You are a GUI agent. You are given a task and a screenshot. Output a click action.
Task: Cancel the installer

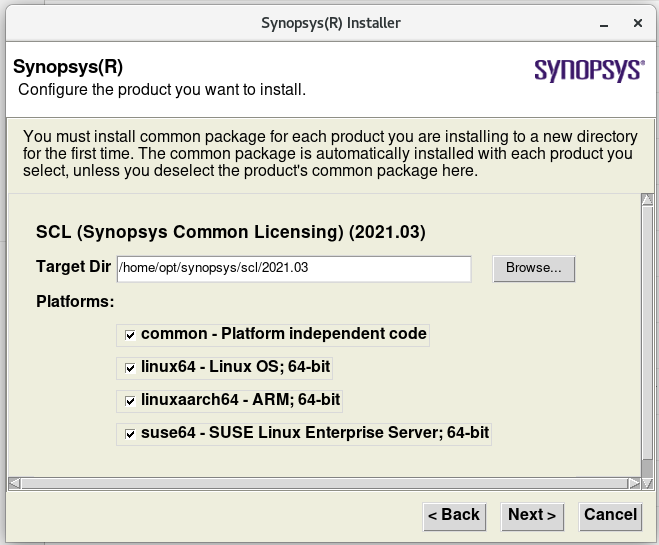coord(610,516)
